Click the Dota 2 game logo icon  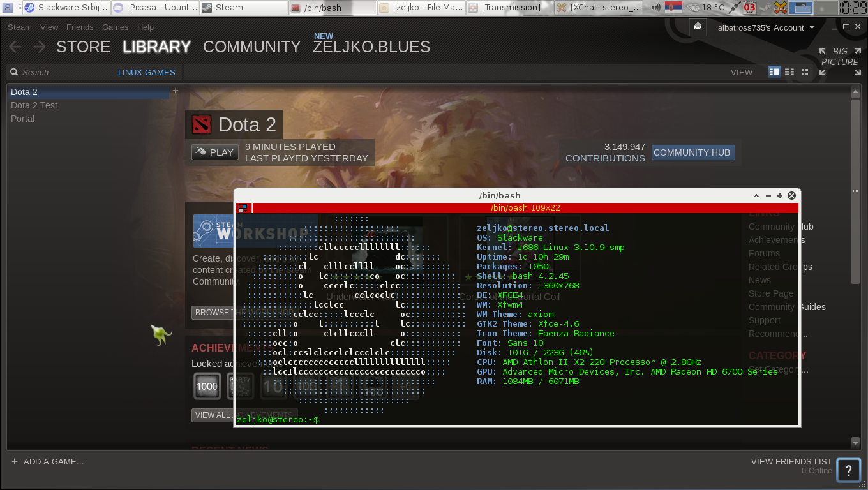[x=202, y=124]
